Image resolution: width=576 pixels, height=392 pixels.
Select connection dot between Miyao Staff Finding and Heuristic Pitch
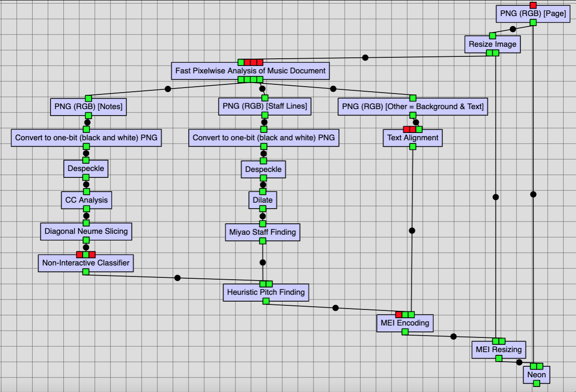[x=263, y=263]
